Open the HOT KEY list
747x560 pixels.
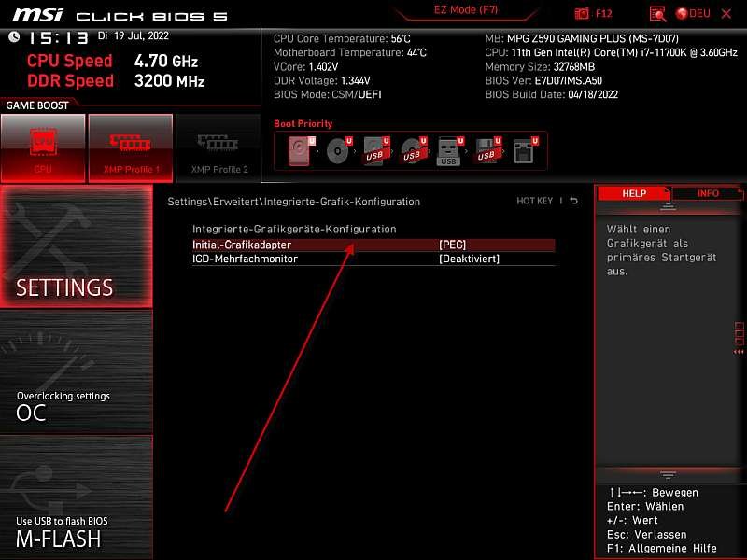pos(534,201)
